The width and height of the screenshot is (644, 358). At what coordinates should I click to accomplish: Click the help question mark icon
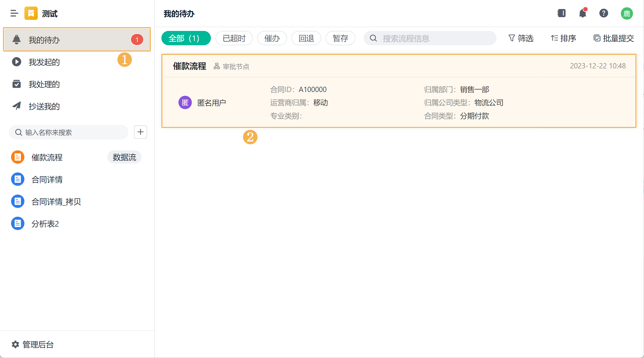[603, 13]
